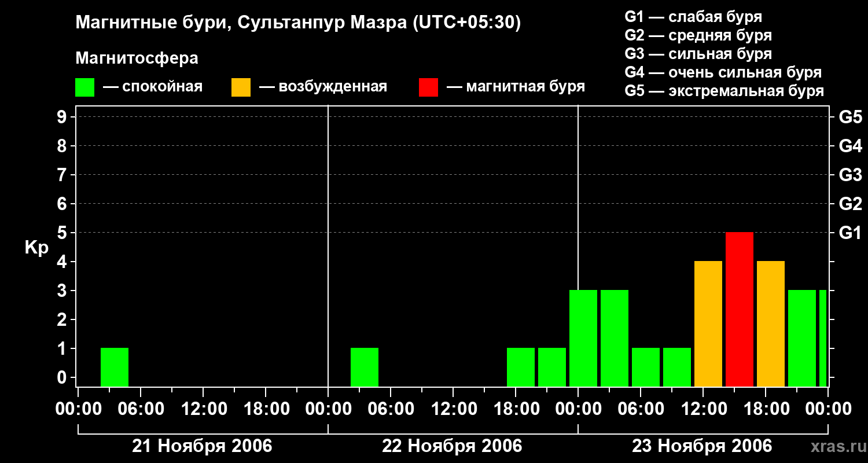The width and height of the screenshot is (868, 463).
Task: Click the orange 'возбужденная' legend swatch
Action: (x=241, y=87)
